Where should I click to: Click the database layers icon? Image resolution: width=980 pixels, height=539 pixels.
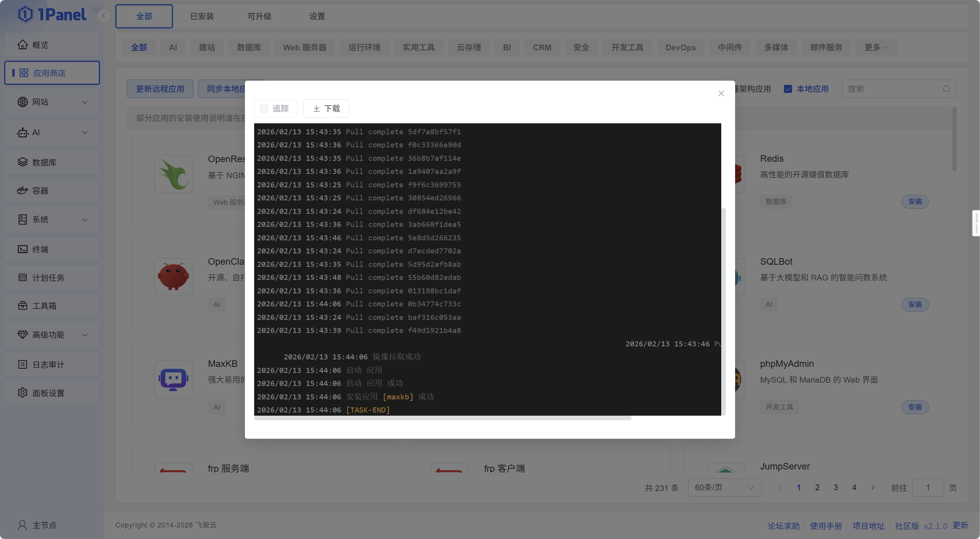point(22,162)
